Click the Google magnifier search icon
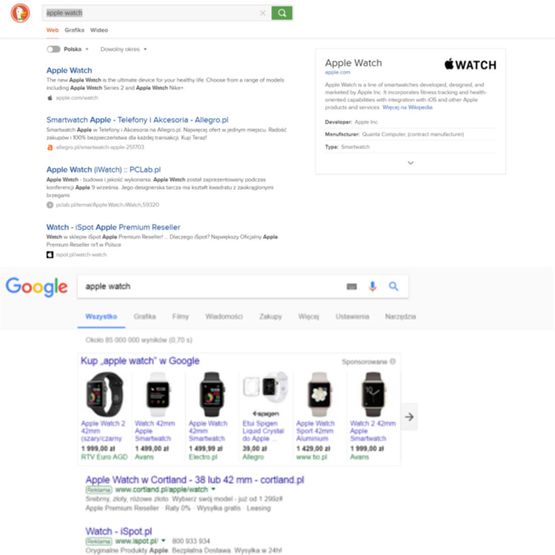The height and width of the screenshot is (555, 555). tap(393, 286)
